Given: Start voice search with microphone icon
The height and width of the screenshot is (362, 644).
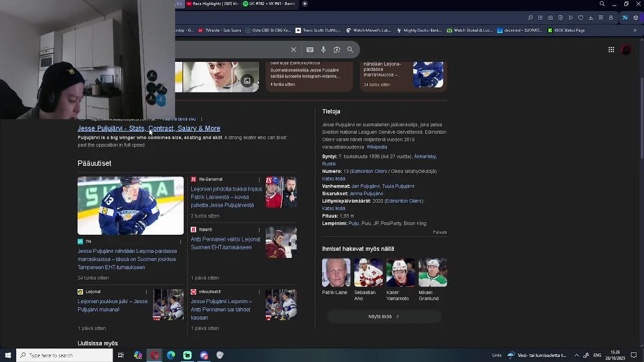Looking at the screenshot, I should point(324,50).
